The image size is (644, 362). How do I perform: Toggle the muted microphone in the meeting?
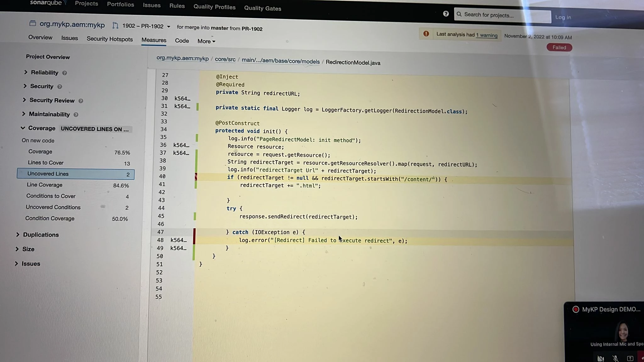(615, 359)
